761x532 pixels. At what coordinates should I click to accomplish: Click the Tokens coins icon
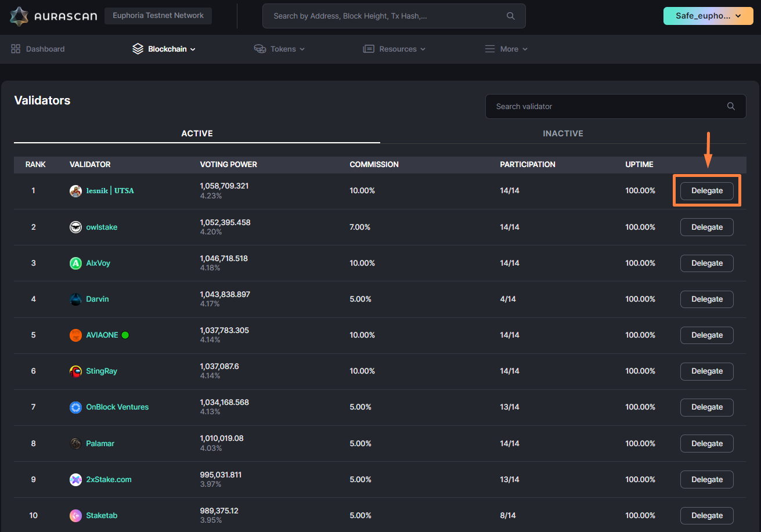coord(260,49)
